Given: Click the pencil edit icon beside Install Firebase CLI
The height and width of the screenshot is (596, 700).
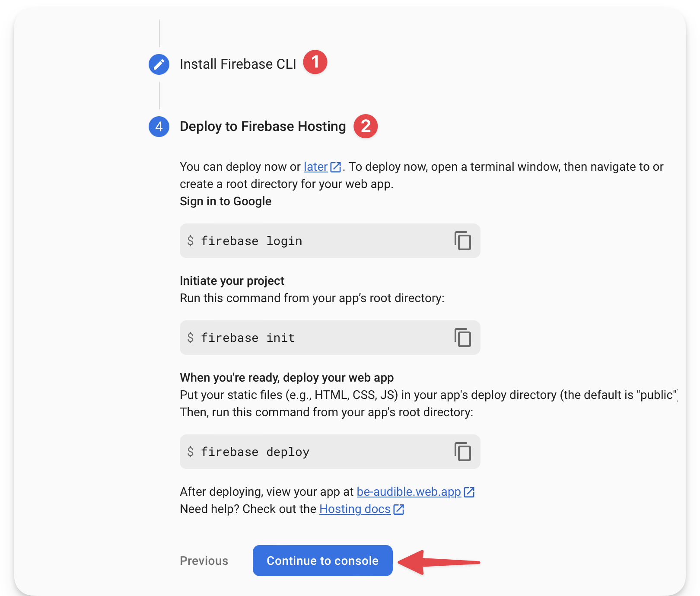Looking at the screenshot, I should pos(159,64).
